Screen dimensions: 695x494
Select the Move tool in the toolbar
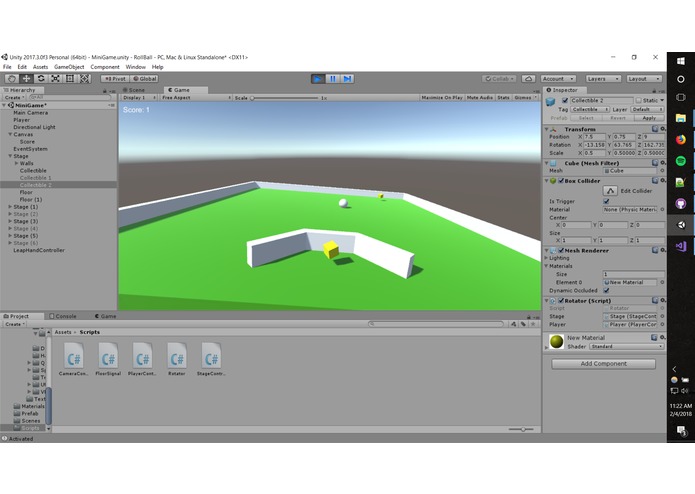pyautogui.click(x=27, y=78)
